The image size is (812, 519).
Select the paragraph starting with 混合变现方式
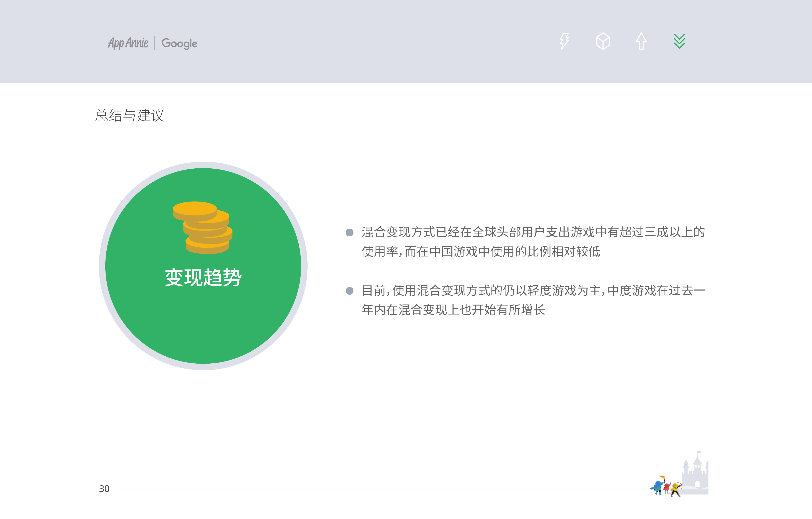[533, 242]
